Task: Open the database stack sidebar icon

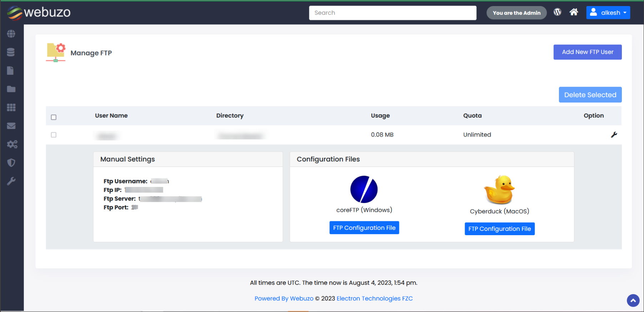Action: tap(11, 52)
